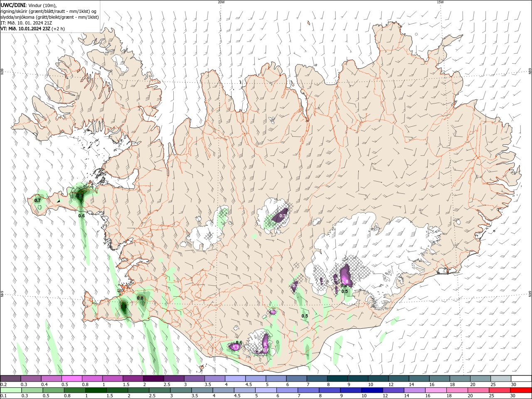Select the bright red swatch above 30 in lower legend
This screenshot has height=399, width=532.
tap(522, 390)
